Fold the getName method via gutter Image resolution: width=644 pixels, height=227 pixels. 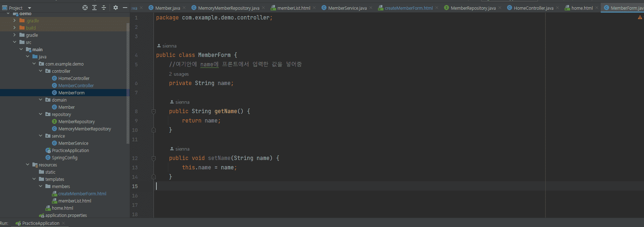point(154,111)
